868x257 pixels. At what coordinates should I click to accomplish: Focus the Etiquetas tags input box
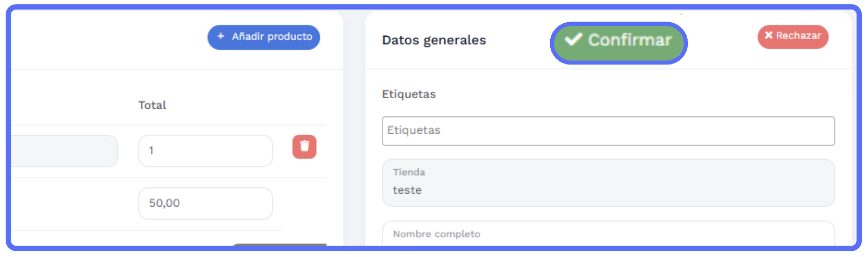(x=608, y=131)
